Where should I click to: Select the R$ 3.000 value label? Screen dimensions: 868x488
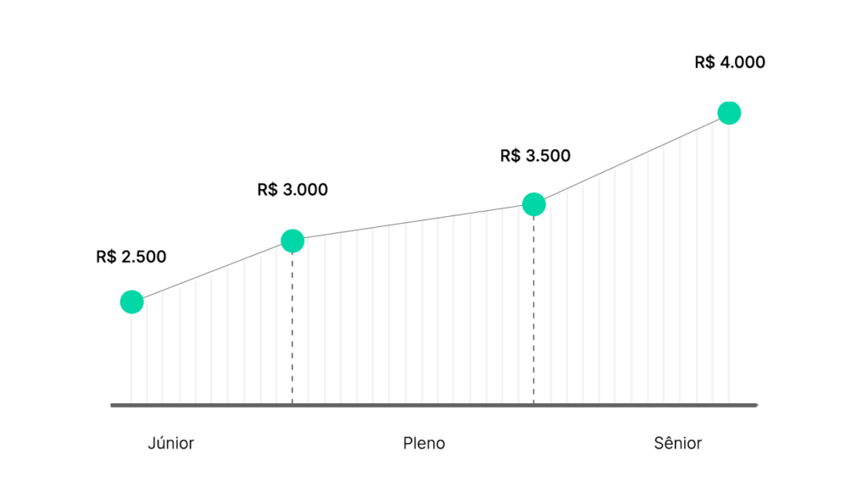pyautogui.click(x=292, y=190)
